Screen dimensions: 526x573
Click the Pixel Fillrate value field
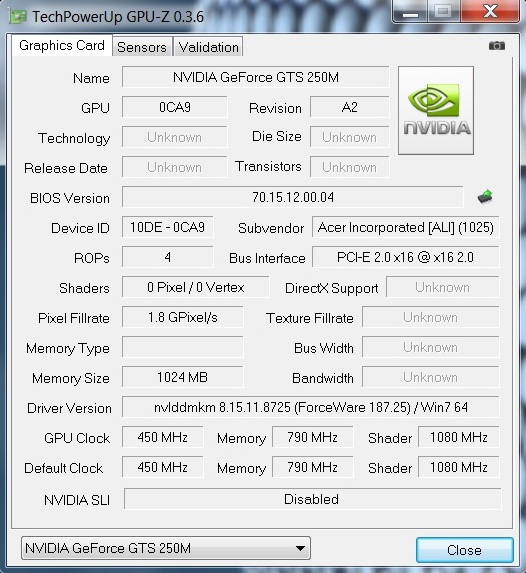182,317
